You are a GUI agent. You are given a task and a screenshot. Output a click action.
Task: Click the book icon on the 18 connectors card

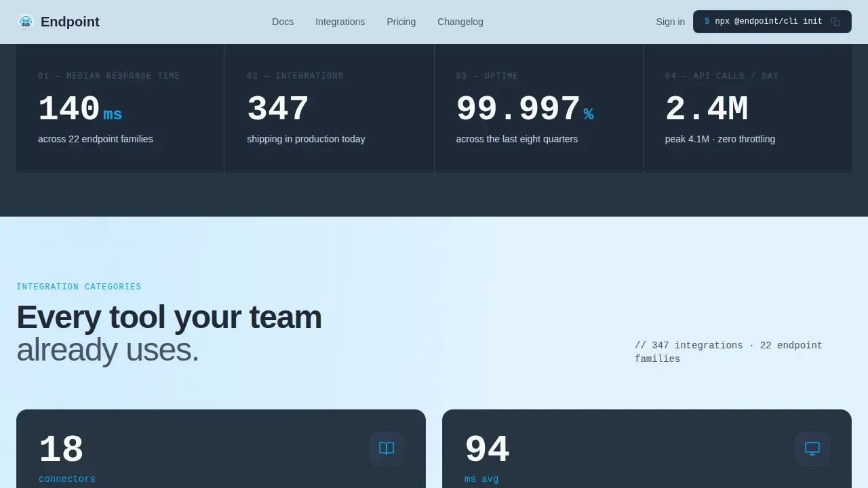pyautogui.click(x=387, y=449)
